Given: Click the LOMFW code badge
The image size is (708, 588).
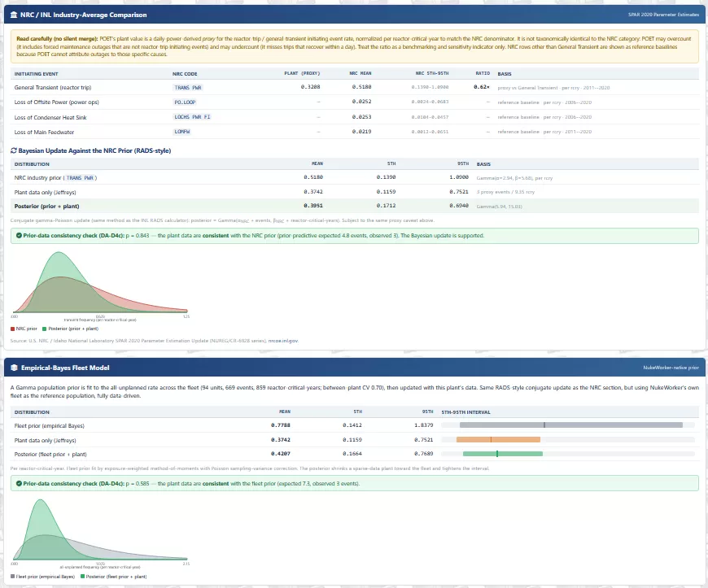Looking at the screenshot, I should coord(182,132).
